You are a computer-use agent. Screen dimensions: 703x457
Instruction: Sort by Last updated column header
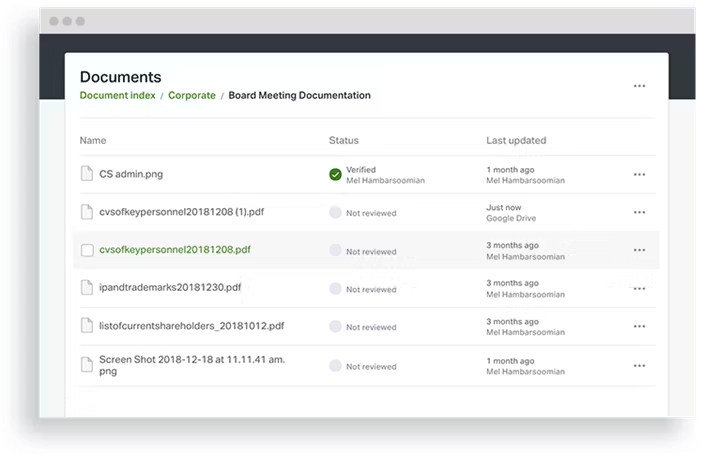tap(516, 141)
